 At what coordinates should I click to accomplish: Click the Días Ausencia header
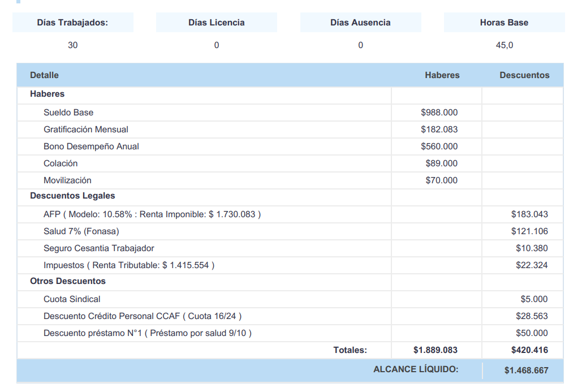(x=360, y=23)
